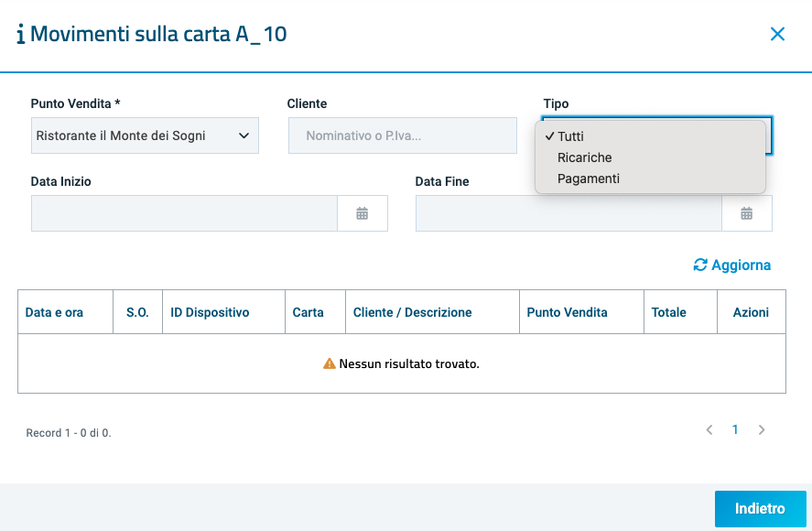Open the Data Fine calendar picker
This screenshot has height=531, width=812.
coord(746,213)
